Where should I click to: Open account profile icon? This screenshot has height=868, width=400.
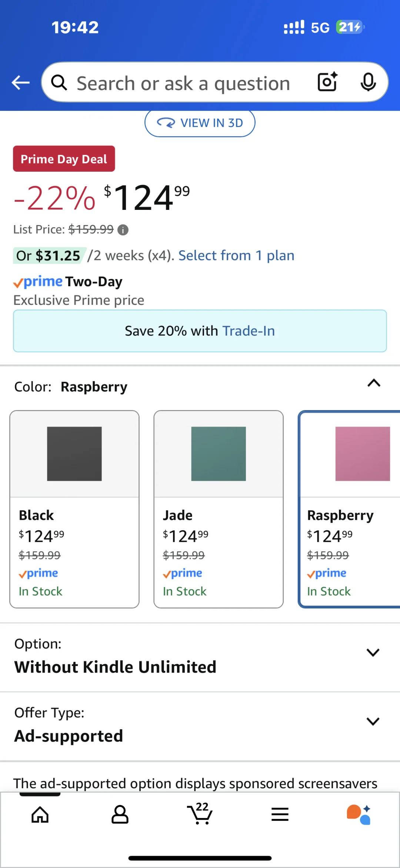click(120, 815)
